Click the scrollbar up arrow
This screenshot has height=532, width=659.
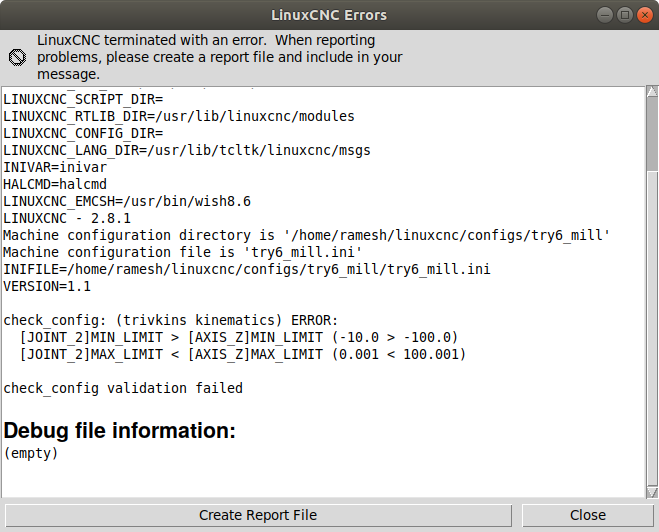click(x=652, y=91)
